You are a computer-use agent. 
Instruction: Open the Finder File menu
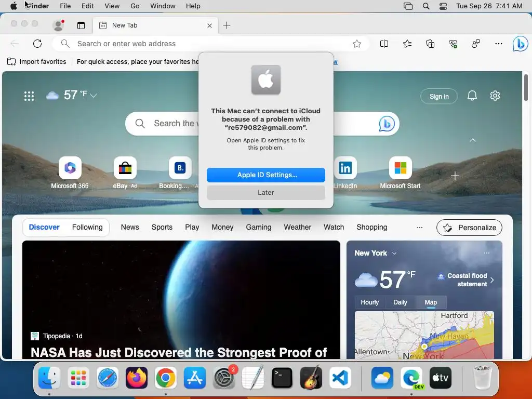(65, 6)
